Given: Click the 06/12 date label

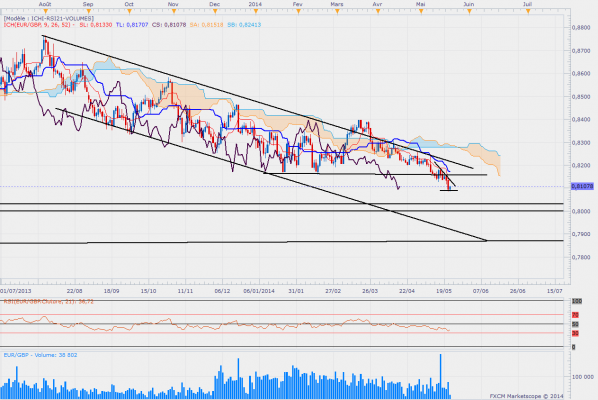Looking at the screenshot, I should point(222,291).
